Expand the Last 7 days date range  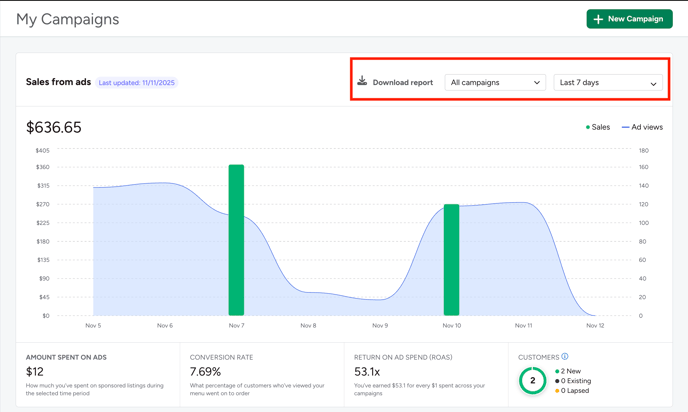pyautogui.click(x=607, y=83)
